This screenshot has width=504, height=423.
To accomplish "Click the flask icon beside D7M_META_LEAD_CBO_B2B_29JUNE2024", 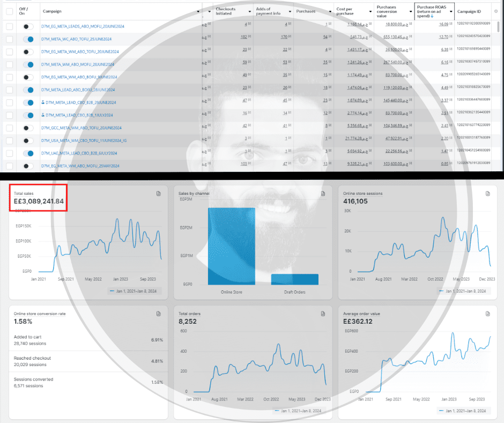I will point(43,103).
